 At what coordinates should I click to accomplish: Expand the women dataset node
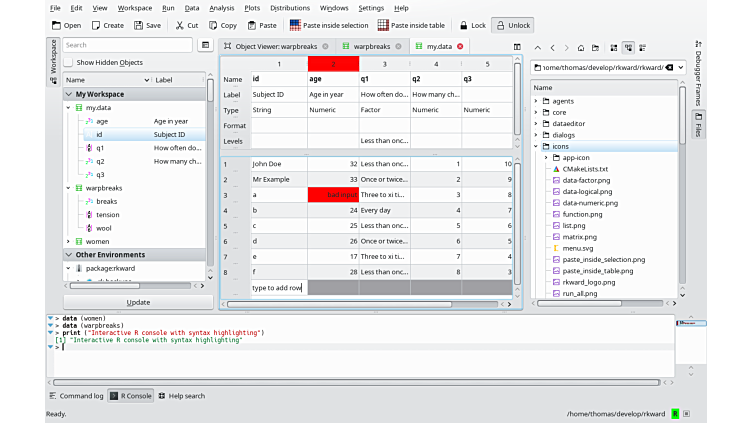pos(68,241)
